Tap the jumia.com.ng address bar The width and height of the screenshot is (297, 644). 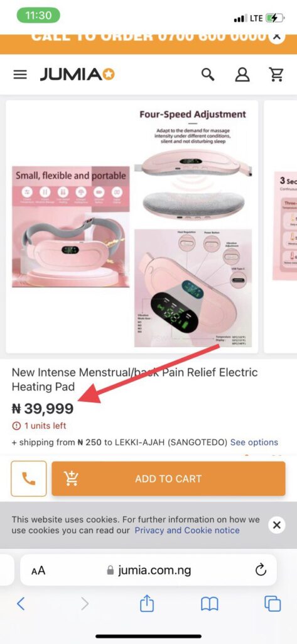[148, 570]
